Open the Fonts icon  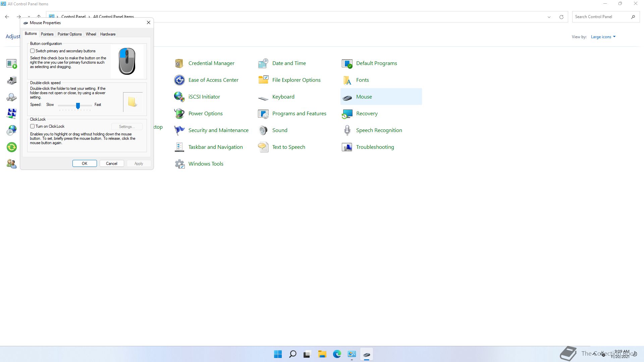click(x=347, y=80)
